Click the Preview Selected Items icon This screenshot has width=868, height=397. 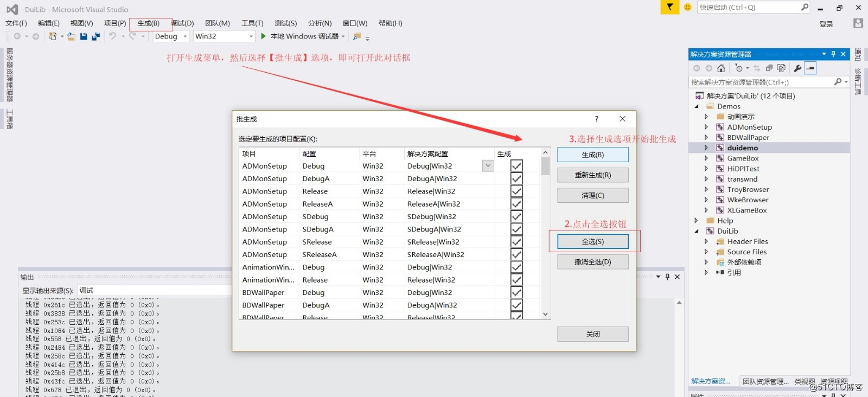[x=810, y=68]
